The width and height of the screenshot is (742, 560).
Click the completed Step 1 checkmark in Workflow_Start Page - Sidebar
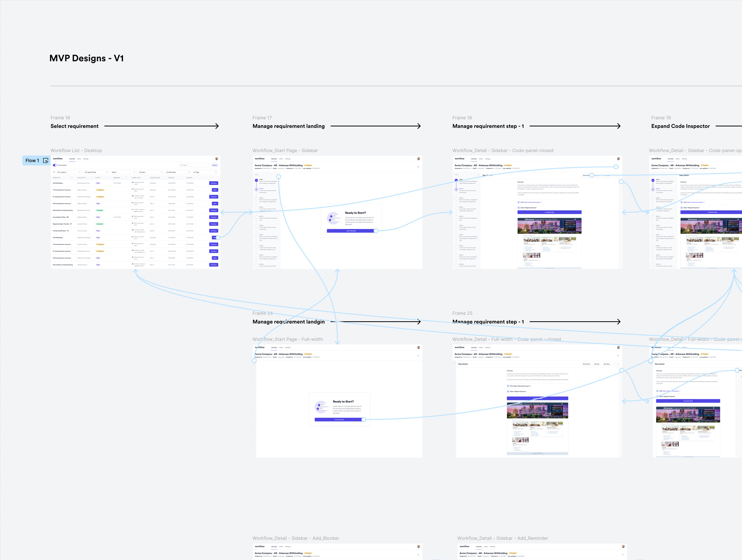tap(256, 180)
